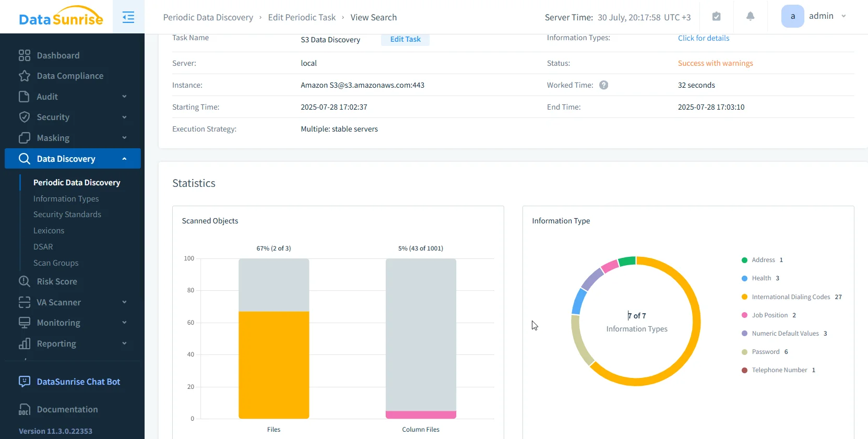This screenshot has height=439, width=868.
Task: Toggle the Password legend entry
Action: (765, 352)
